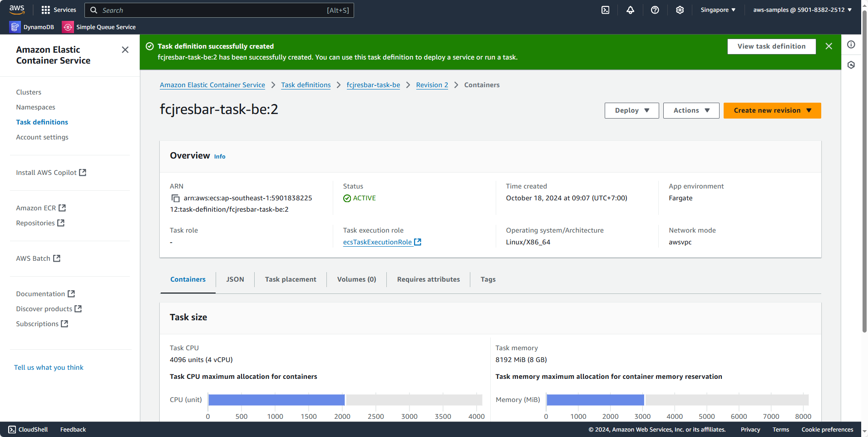Image resolution: width=868 pixels, height=437 pixels.
Task: Click the 'Linux/X86_64' architecture value
Action: tap(528, 242)
